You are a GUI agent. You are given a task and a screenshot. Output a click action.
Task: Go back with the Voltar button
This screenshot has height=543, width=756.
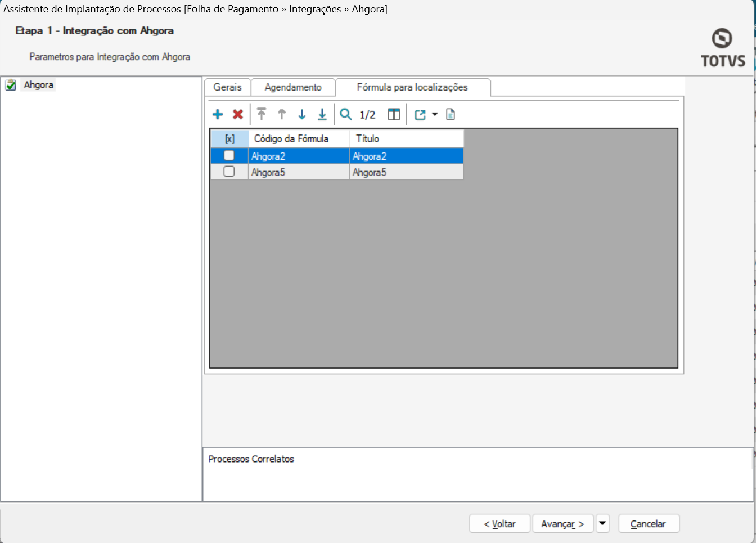500,524
